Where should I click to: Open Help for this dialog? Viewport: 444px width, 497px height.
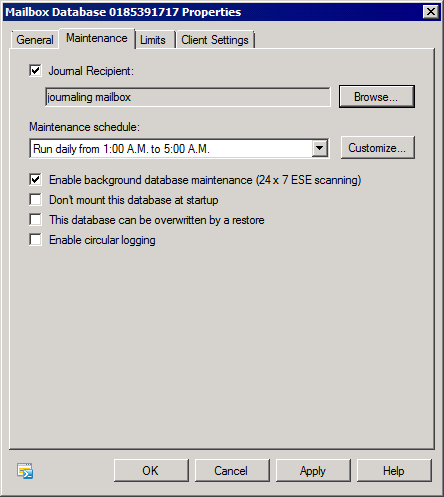point(394,471)
